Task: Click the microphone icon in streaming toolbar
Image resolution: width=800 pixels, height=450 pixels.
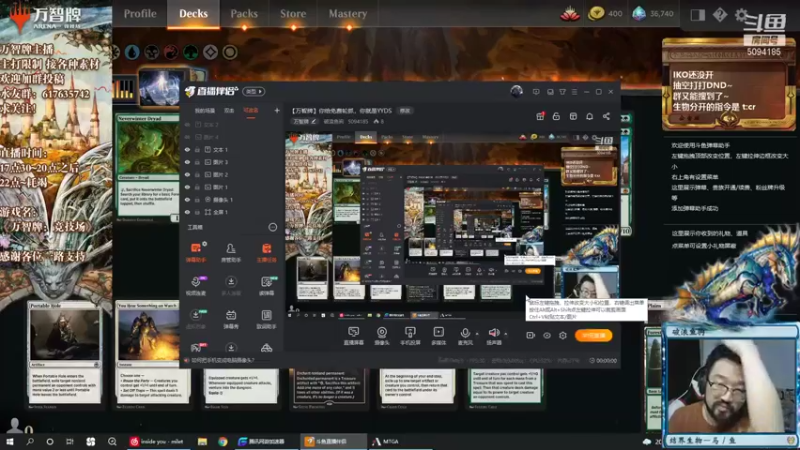Action: (465, 333)
